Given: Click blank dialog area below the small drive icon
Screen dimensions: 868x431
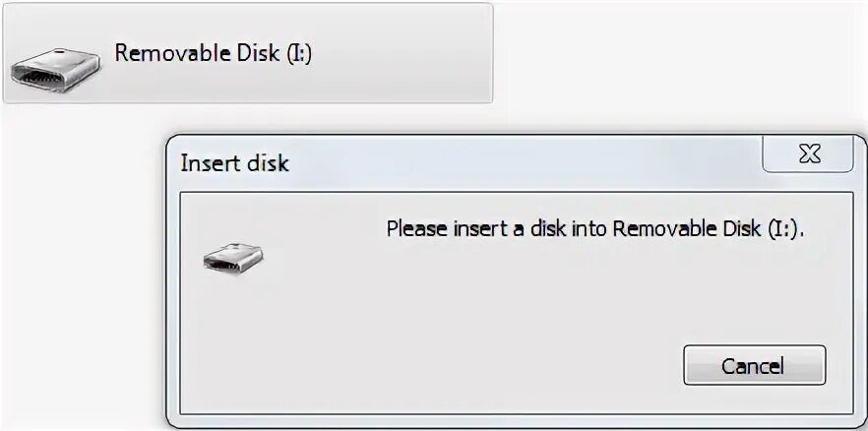Looking at the screenshot, I should coord(233,344).
